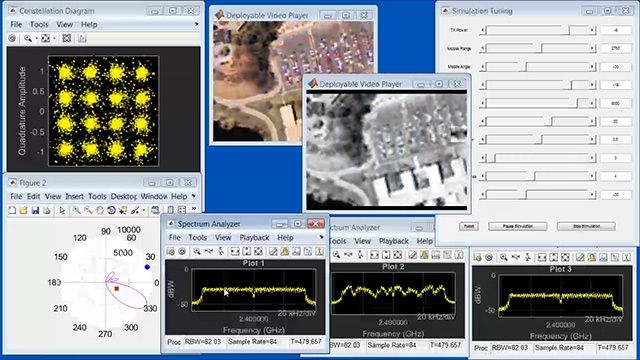Screen dimensions: 640x360
Task: Select the zoom magnifier in Plot 1 toolbar
Action: (x=197, y=251)
